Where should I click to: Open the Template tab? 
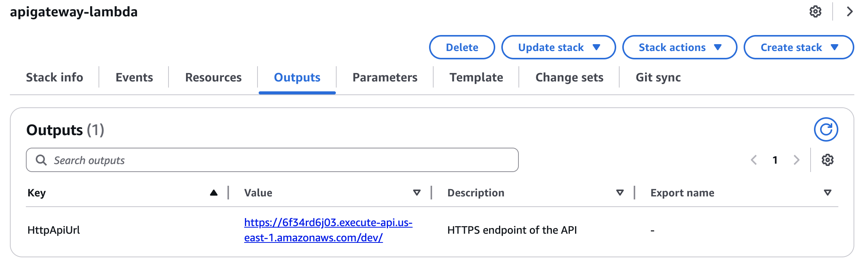coord(476,77)
